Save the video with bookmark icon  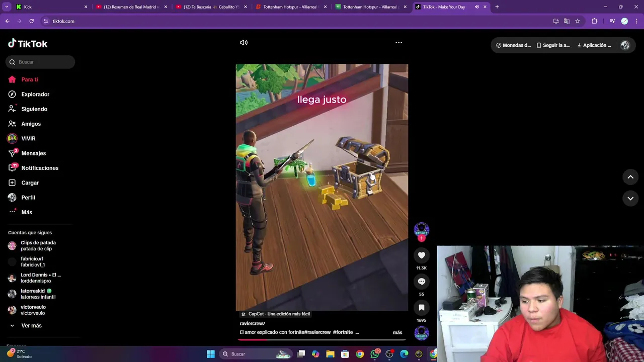(422, 308)
